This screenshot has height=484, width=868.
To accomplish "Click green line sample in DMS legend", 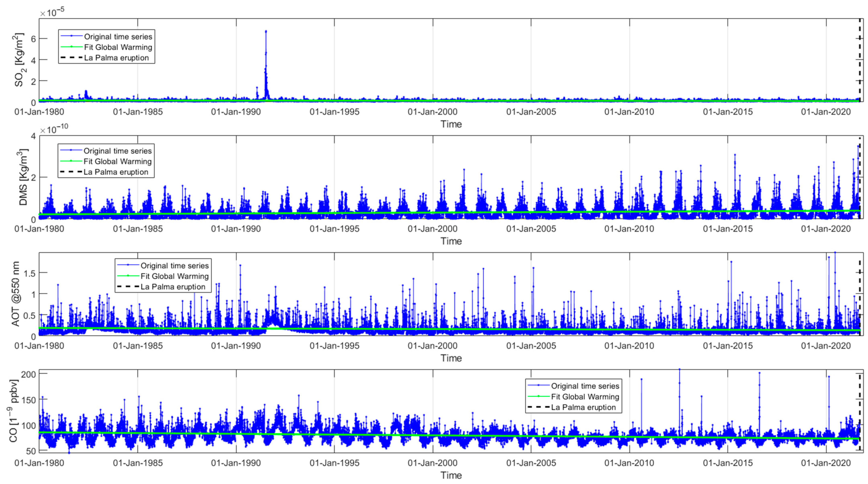I will click(x=71, y=161).
